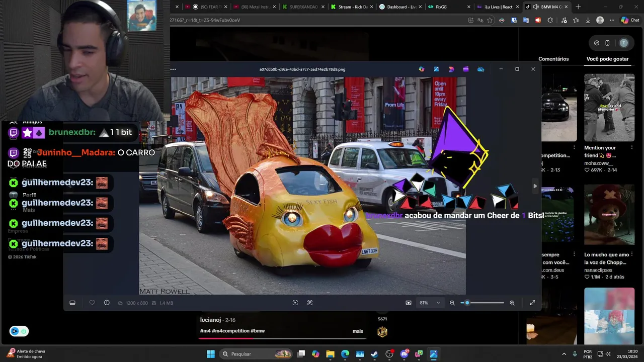Visit the mohazoww__ profile link

pyautogui.click(x=599, y=163)
